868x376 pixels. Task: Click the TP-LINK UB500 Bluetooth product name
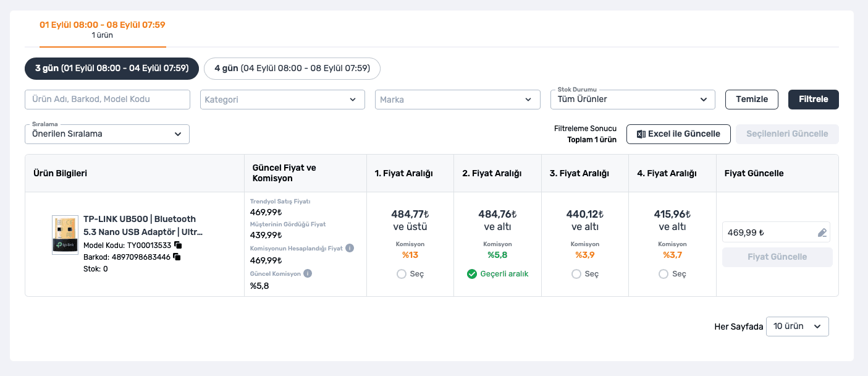pos(143,226)
